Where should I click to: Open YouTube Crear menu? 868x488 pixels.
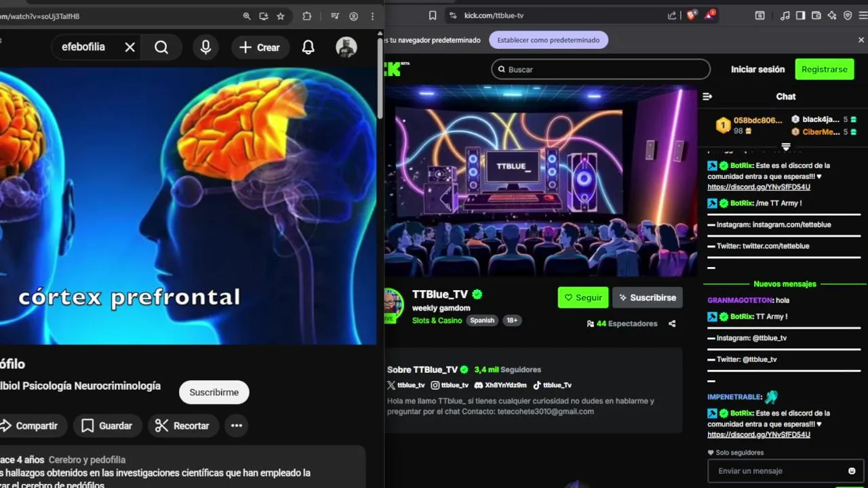[260, 47]
